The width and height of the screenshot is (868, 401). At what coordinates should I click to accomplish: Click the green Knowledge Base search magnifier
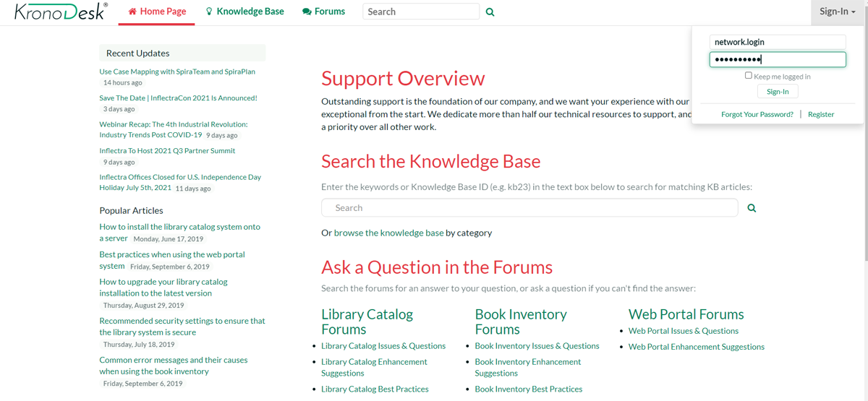point(752,208)
